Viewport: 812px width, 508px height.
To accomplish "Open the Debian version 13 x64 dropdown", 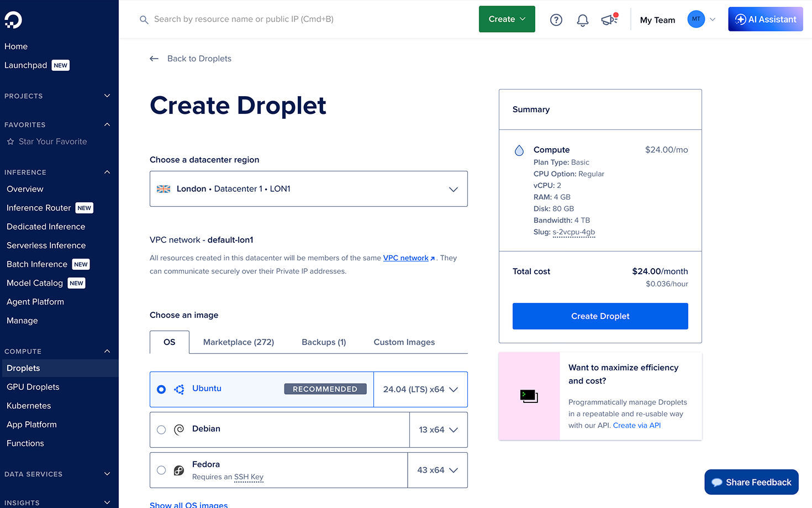I will coord(439,430).
